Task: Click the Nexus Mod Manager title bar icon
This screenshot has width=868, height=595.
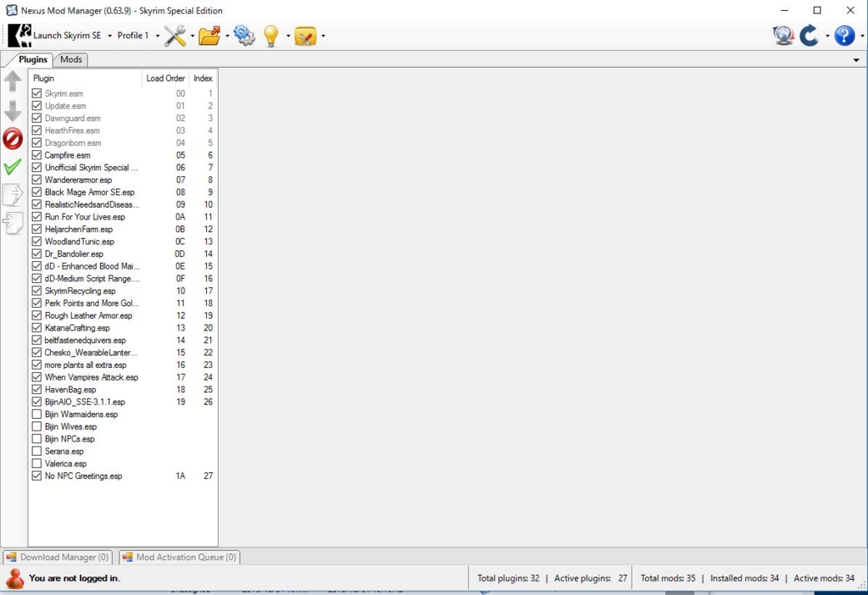Action: [11, 10]
